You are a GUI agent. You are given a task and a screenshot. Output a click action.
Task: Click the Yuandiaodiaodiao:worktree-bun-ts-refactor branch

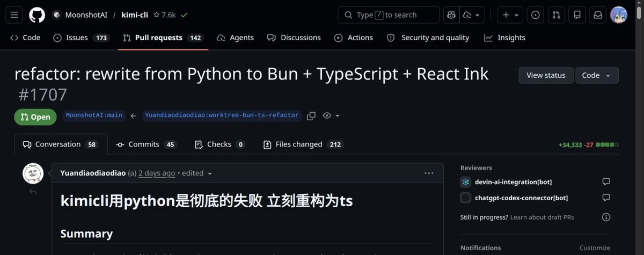[x=222, y=115]
